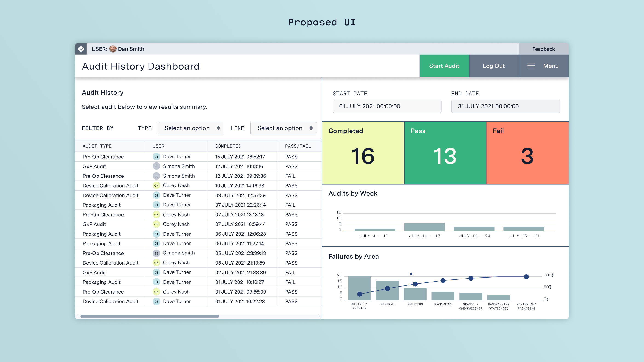Click Dan Smith's profile avatar
The image size is (644, 362).
(113, 49)
